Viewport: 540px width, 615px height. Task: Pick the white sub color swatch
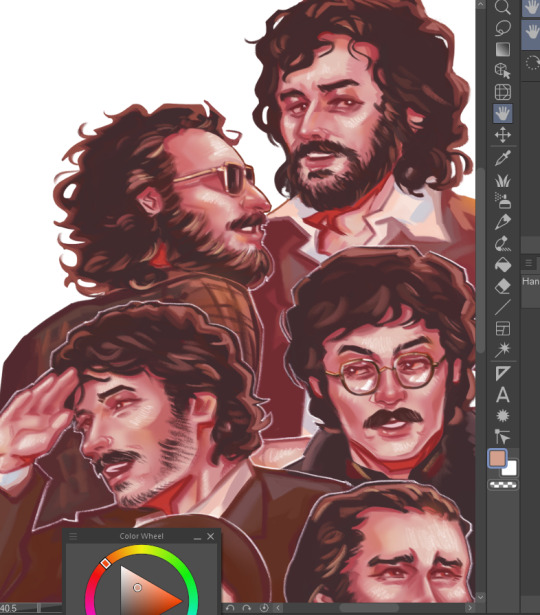[x=511, y=469]
